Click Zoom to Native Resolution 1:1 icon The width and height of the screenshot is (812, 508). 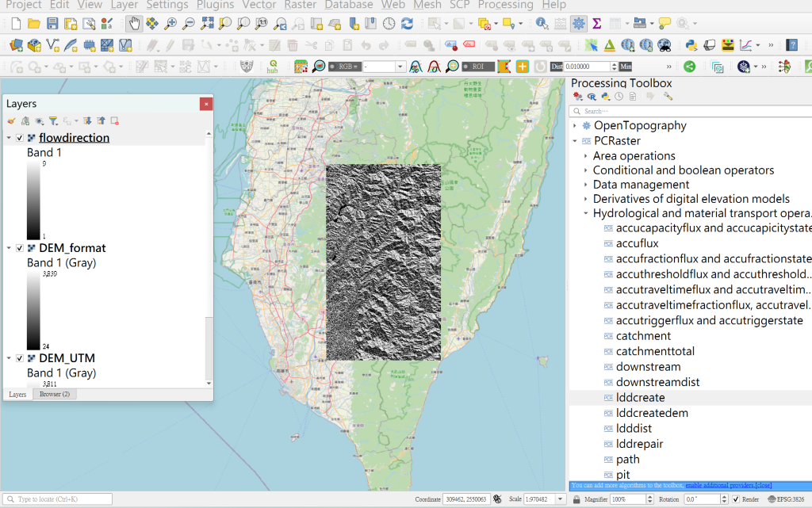(x=262, y=23)
